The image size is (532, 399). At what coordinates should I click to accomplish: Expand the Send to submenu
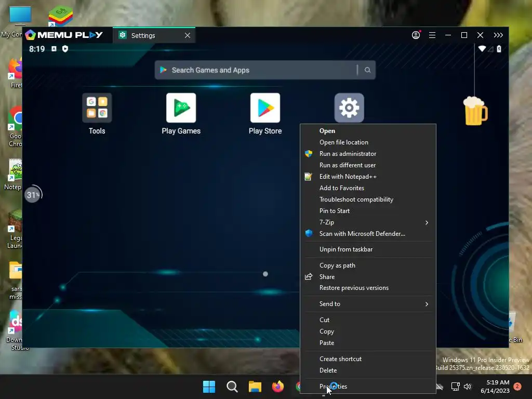pos(368,304)
